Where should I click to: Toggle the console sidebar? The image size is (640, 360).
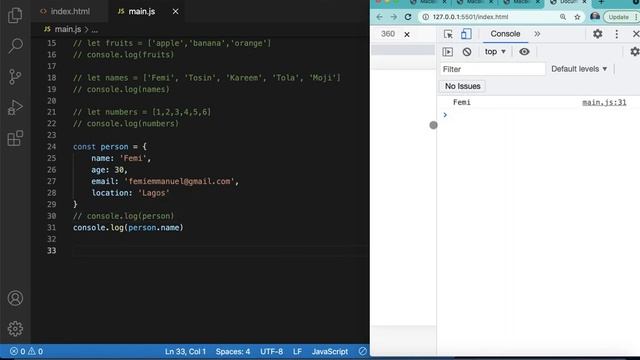pos(448,52)
